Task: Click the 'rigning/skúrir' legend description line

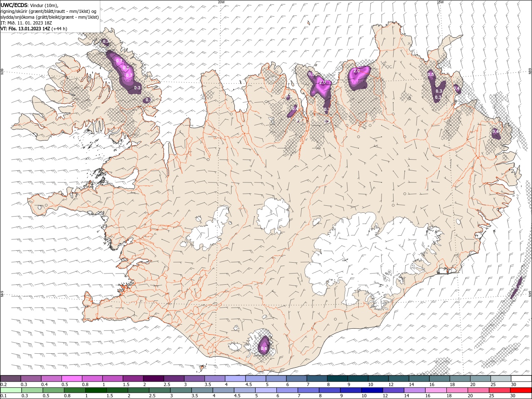Action: pos(49,11)
